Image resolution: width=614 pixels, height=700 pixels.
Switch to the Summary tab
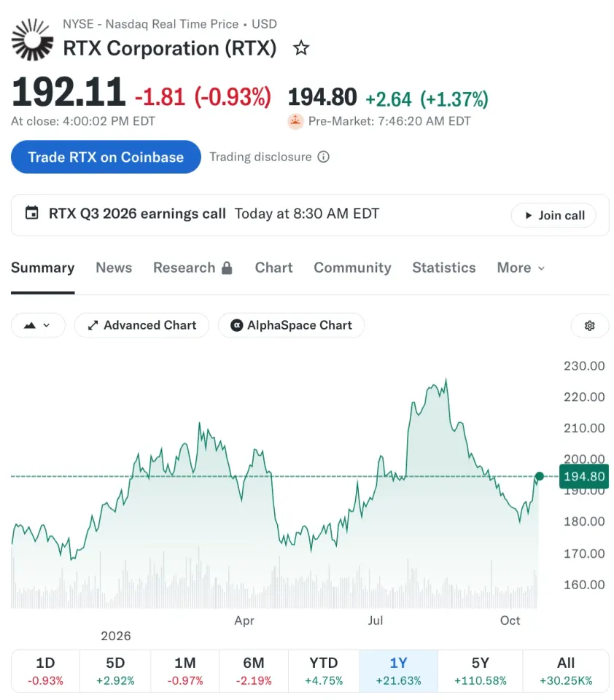pyautogui.click(x=42, y=268)
